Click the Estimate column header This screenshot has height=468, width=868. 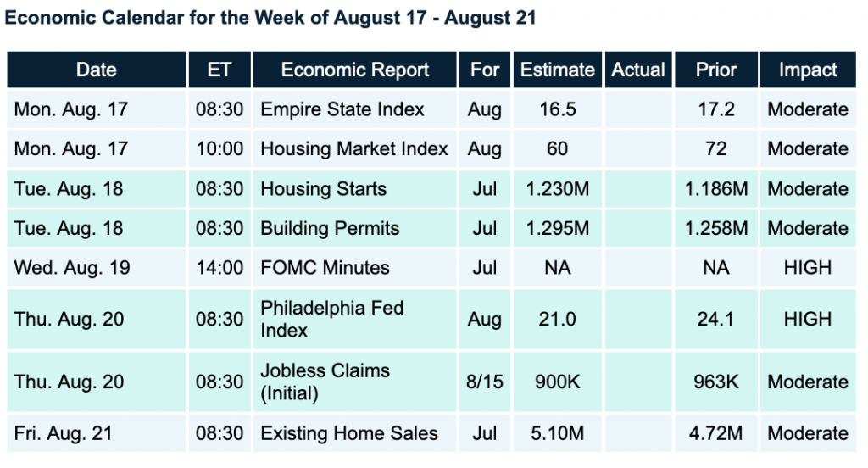(557, 70)
